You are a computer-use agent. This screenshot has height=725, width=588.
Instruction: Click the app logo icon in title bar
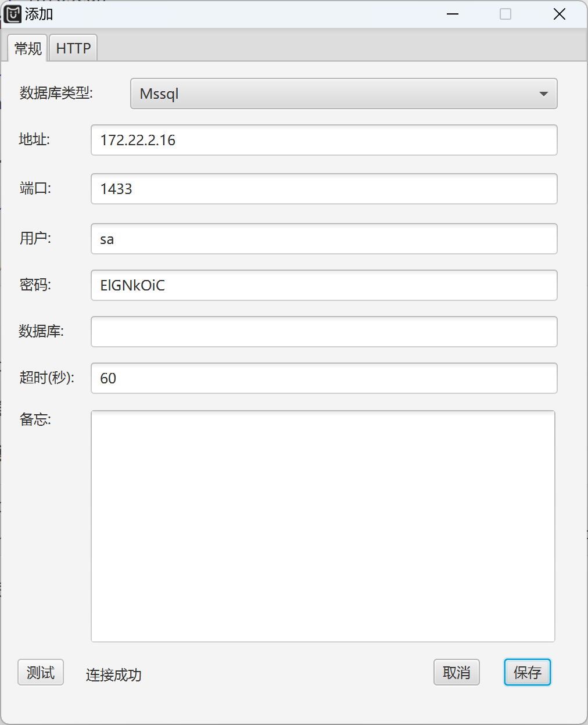13,14
